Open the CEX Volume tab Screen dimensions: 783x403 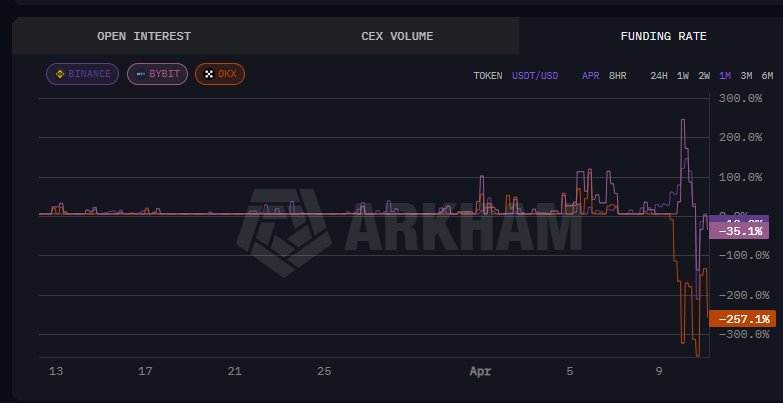click(397, 36)
